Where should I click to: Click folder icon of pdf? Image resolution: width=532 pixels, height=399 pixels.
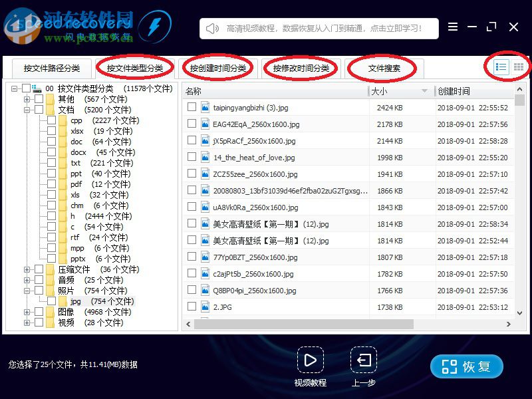pyautogui.click(x=63, y=184)
